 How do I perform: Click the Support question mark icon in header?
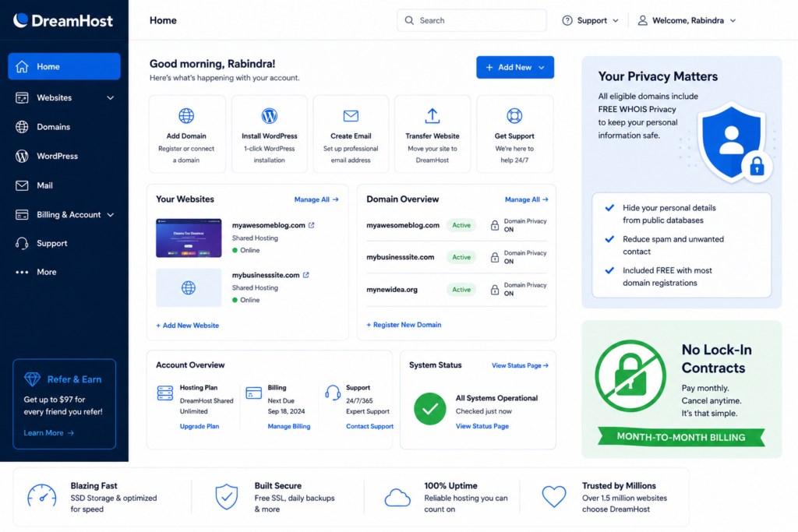[567, 20]
